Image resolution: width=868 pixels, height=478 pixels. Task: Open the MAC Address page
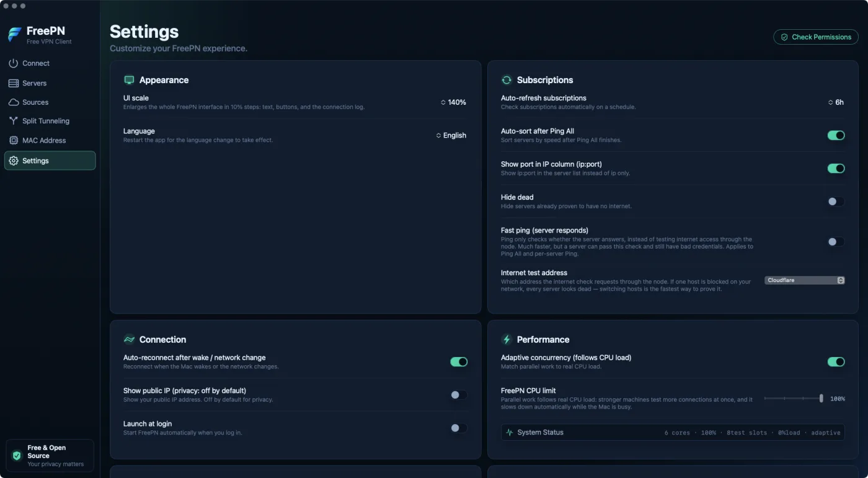click(50, 141)
